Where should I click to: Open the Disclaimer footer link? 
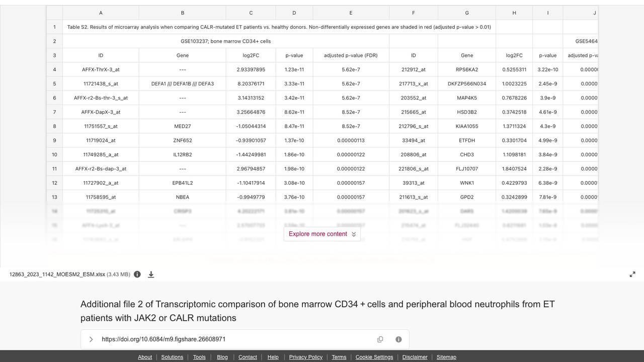tap(415, 357)
